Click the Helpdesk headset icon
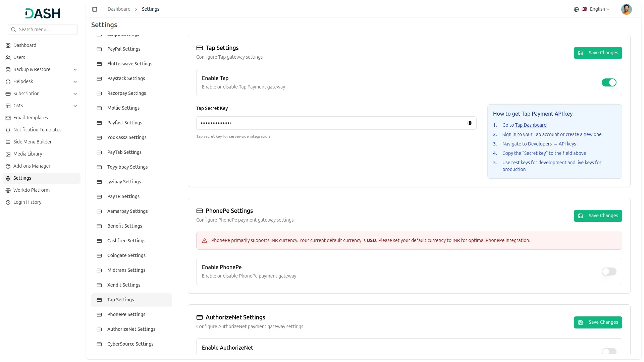644x362 pixels. [8, 82]
